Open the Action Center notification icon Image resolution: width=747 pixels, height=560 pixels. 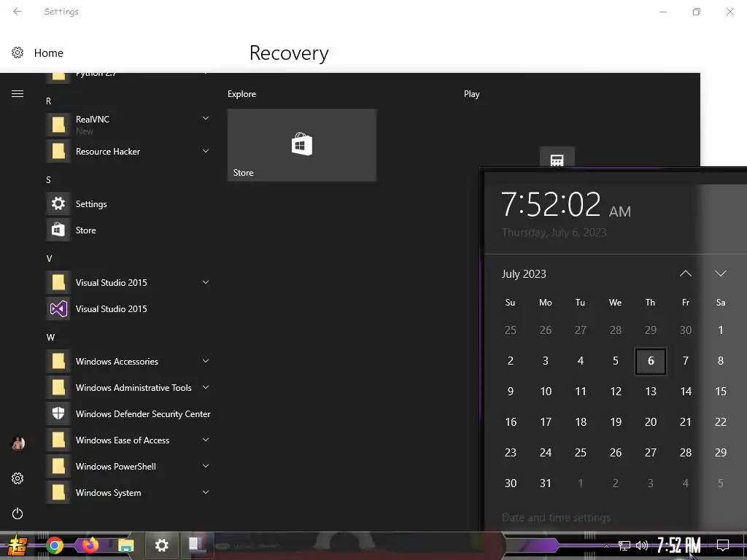[x=723, y=545]
